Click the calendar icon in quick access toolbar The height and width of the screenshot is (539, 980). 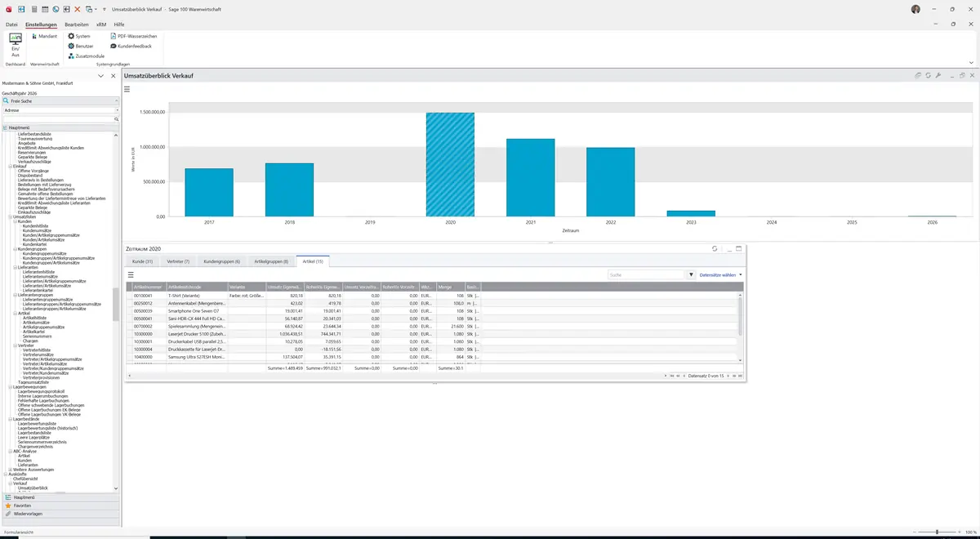coord(44,9)
